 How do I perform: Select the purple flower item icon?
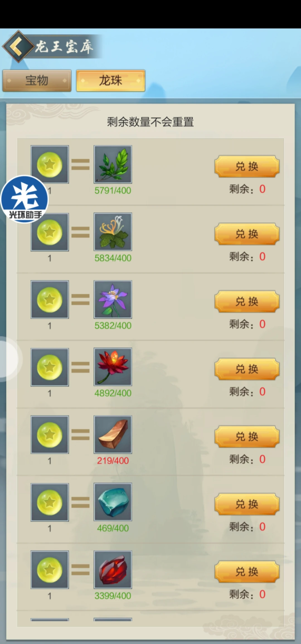[113, 299]
